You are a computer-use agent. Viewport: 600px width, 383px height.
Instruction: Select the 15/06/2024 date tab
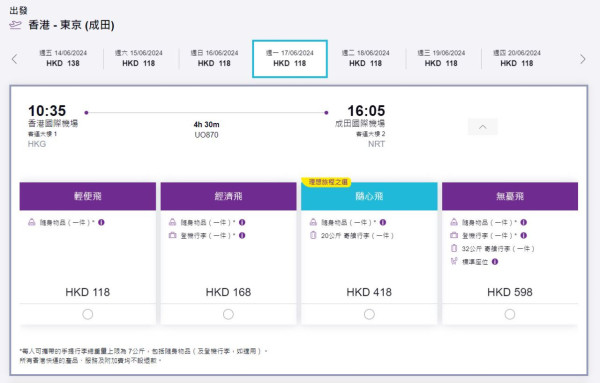pos(139,58)
